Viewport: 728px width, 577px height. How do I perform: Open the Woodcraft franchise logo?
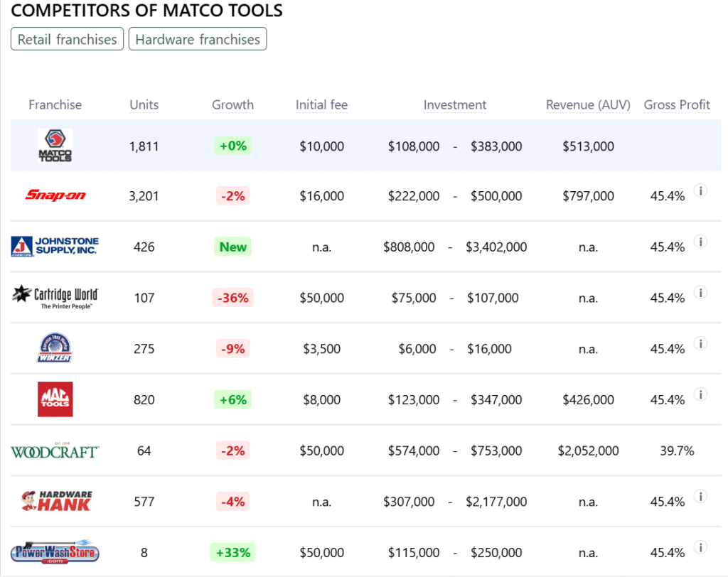click(x=55, y=451)
